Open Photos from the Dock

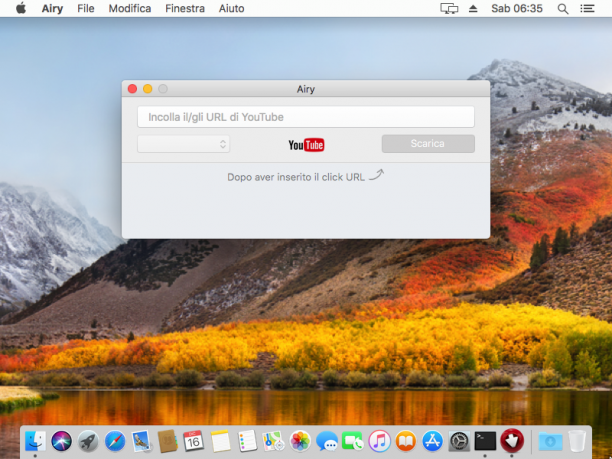pyautogui.click(x=300, y=441)
